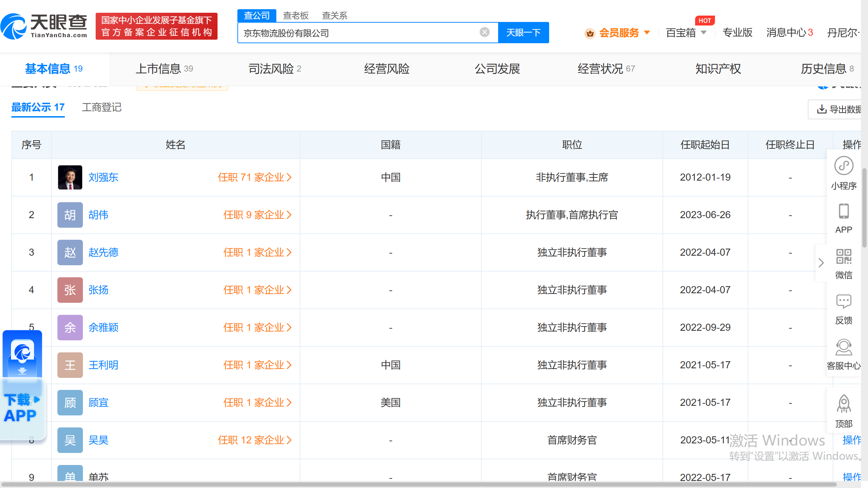Viewport: 868px width, 488px height.
Task: Open 客服中心 customer service icon
Action: pyautogui.click(x=844, y=348)
